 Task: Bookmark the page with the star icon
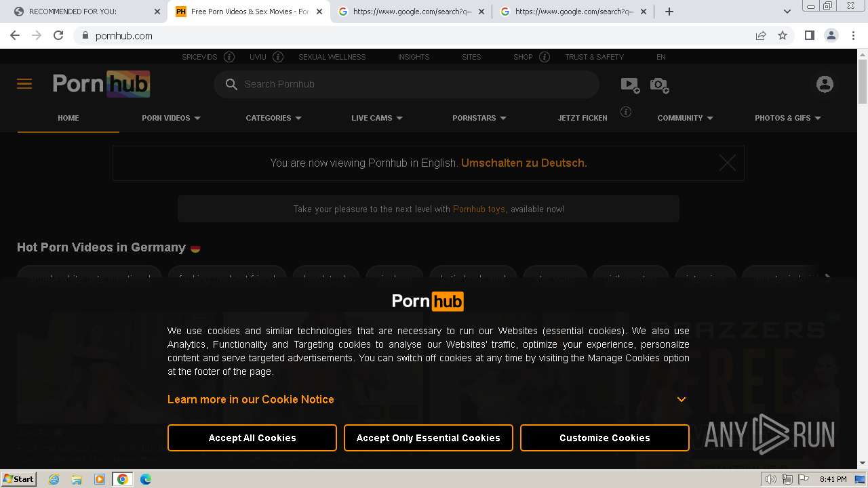(x=783, y=35)
